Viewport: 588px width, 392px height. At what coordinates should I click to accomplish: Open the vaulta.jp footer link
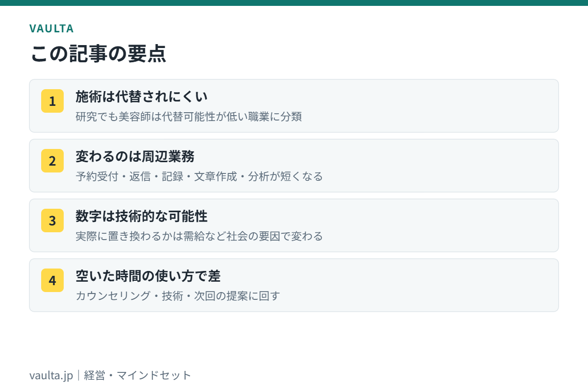pyautogui.click(x=51, y=376)
